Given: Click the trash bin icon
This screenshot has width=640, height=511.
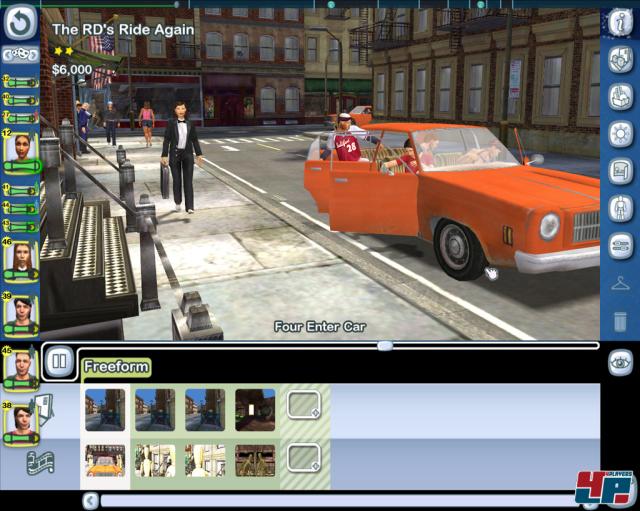Looking at the screenshot, I should (620, 321).
